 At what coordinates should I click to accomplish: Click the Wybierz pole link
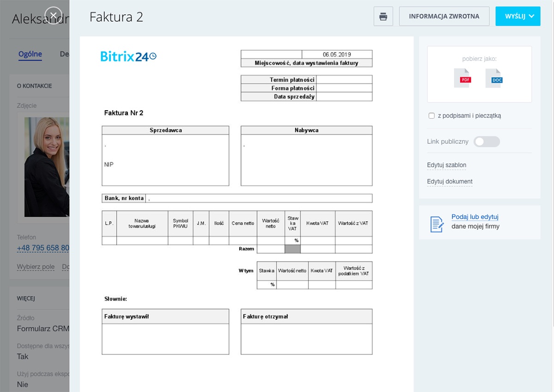click(x=36, y=267)
